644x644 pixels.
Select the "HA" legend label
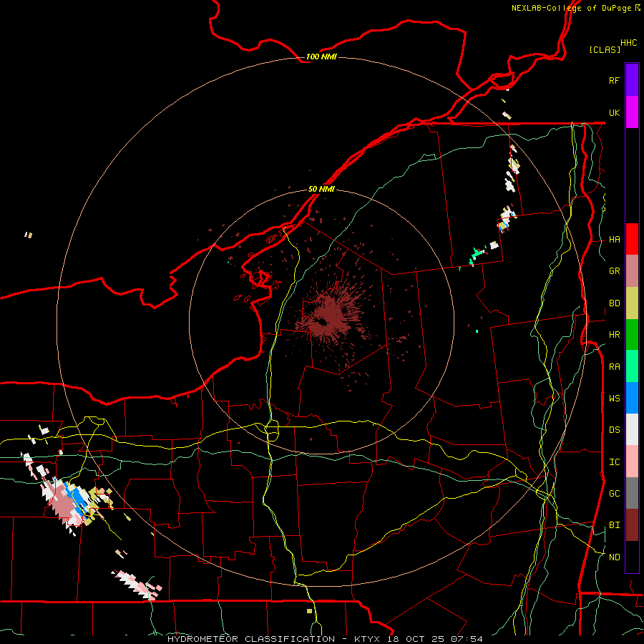615,240
